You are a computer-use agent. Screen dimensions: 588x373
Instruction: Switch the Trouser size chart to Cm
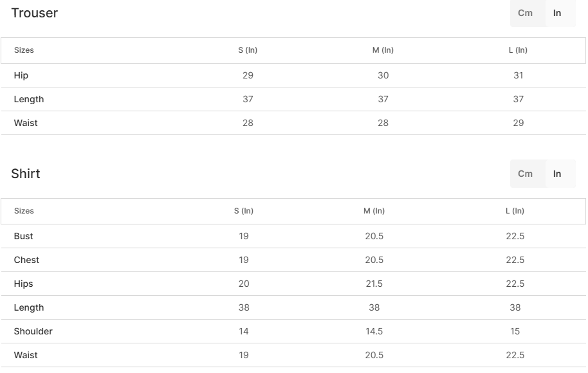(525, 13)
